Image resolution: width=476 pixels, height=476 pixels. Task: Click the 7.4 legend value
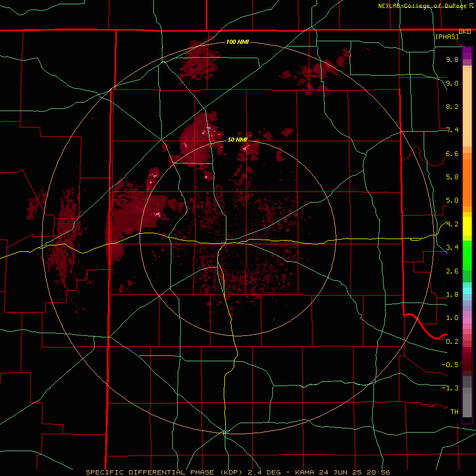[x=452, y=130]
